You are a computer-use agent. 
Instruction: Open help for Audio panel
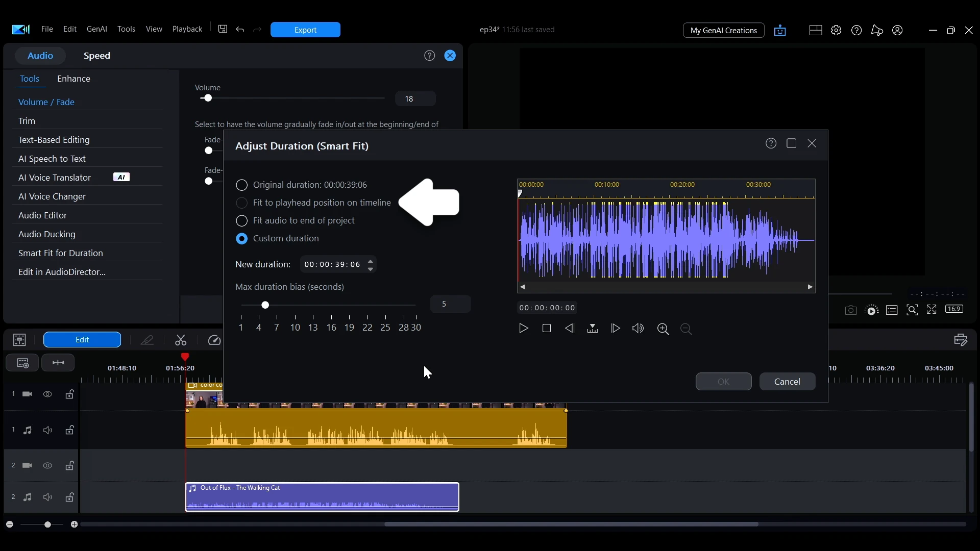click(x=430, y=56)
